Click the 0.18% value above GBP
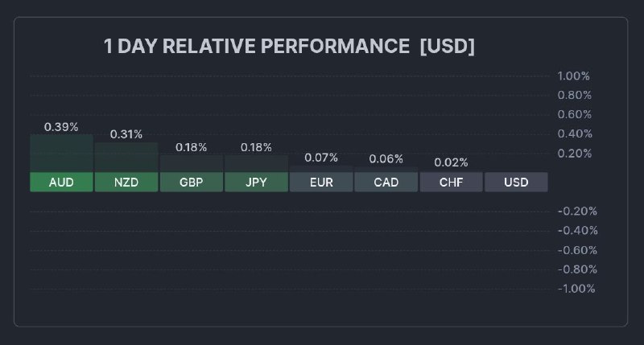This screenshot has height=345, width=644. tap(191, 147)
